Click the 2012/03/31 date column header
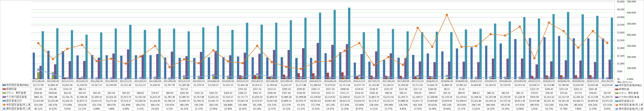This screenshot has width=644, height=111. tap(82, 81)
